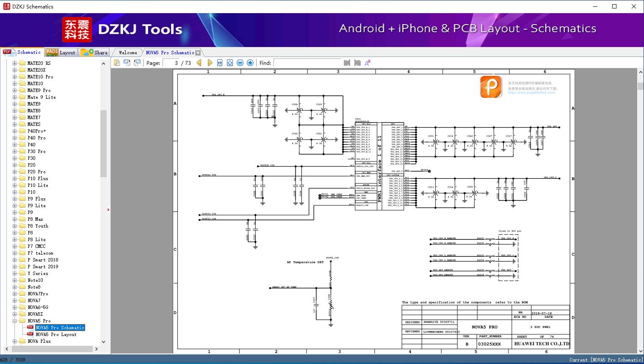Open the Welcome document tab
This screenshot has height=364, width=644.
point(128,53)
